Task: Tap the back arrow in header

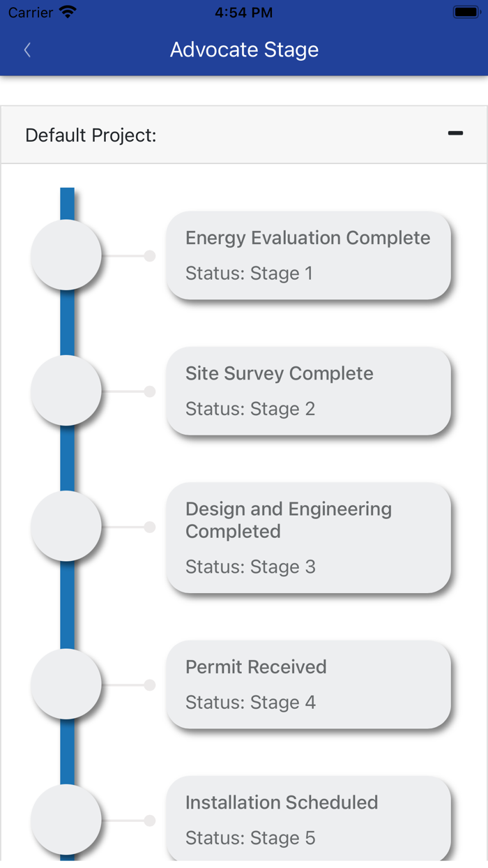Action: pos(27,50)
